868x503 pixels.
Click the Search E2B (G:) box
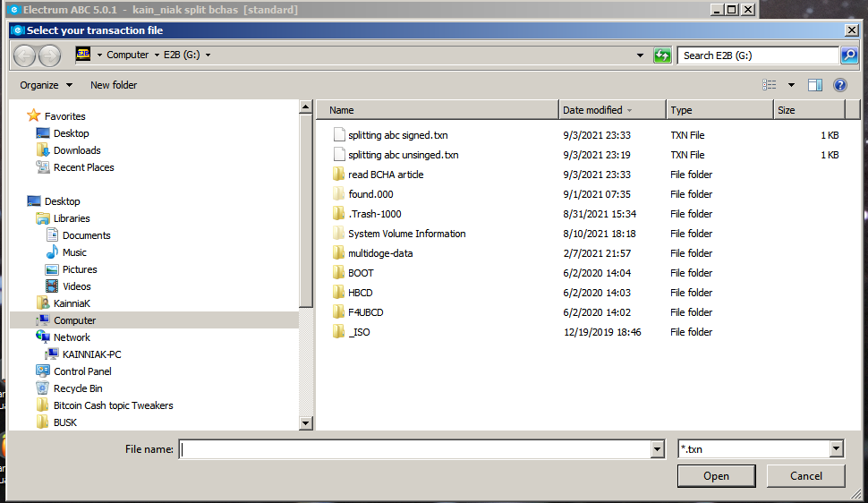[x=758, y=55]
